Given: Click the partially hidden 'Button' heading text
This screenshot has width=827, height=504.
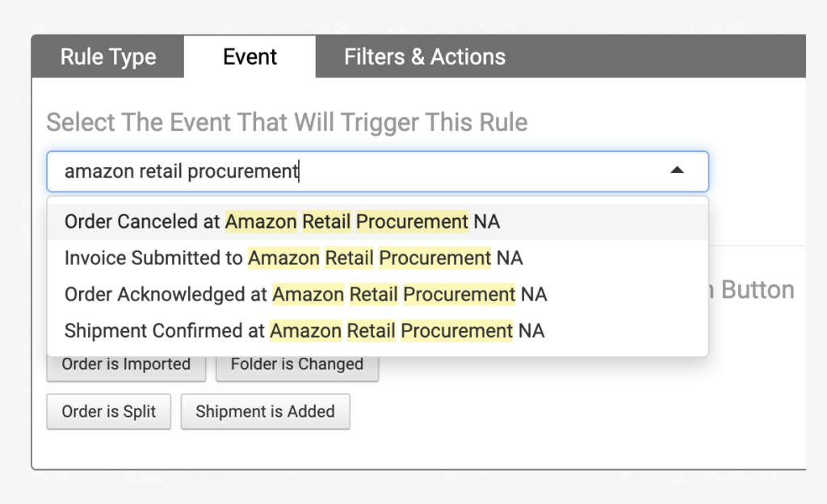Looking at the screenshot, I should [x=758, y=290].
